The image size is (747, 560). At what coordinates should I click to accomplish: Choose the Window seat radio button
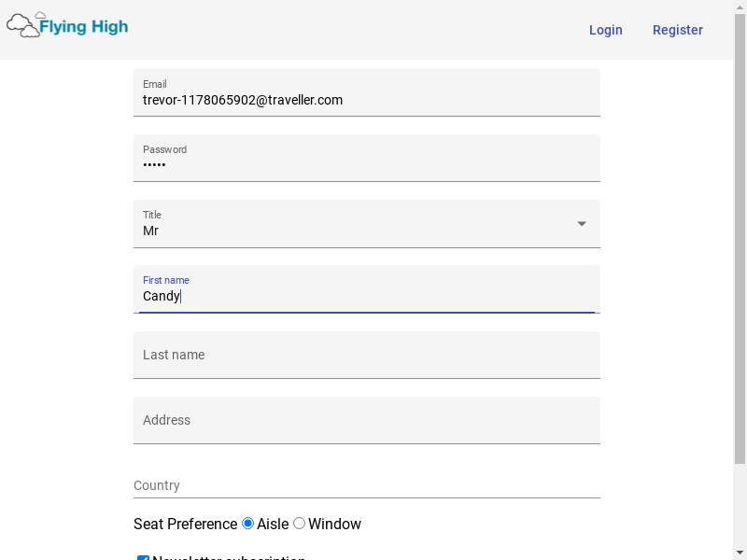tap(300, 524)
